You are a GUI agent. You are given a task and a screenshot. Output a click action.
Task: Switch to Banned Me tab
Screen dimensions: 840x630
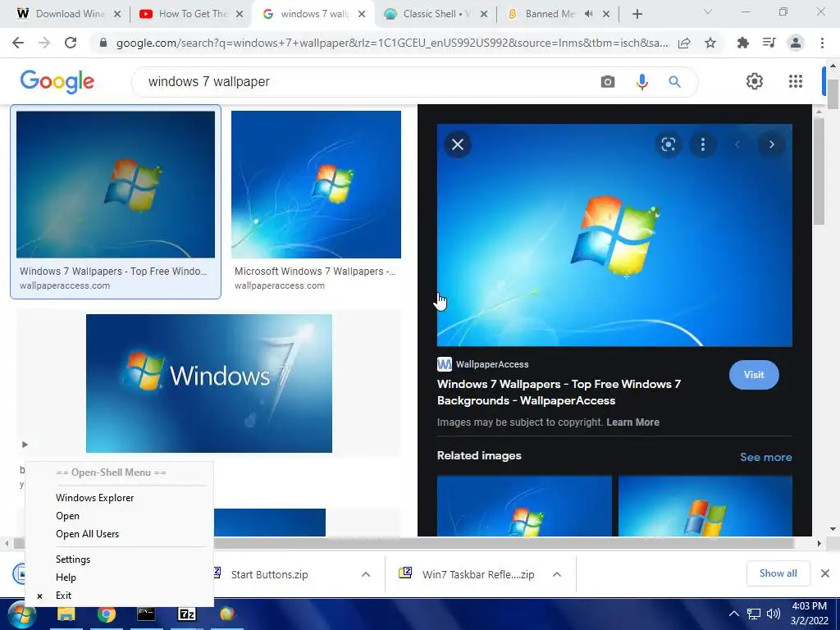click(x=550, y=14)
